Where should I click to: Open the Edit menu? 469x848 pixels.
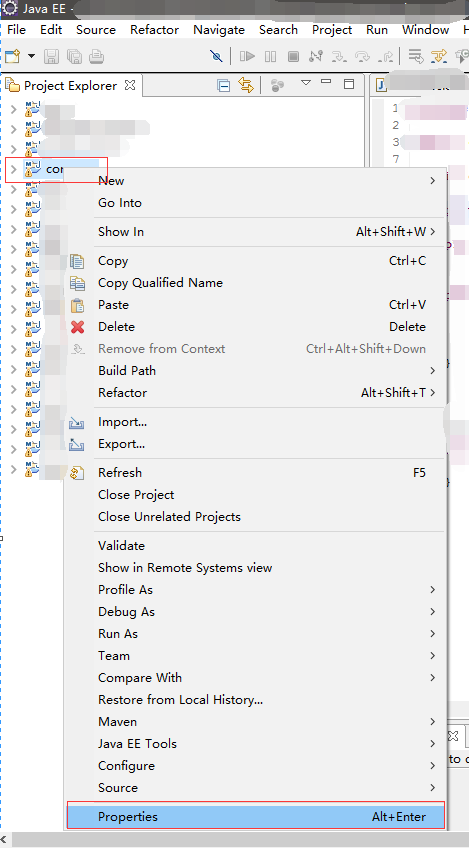(51, 30)
